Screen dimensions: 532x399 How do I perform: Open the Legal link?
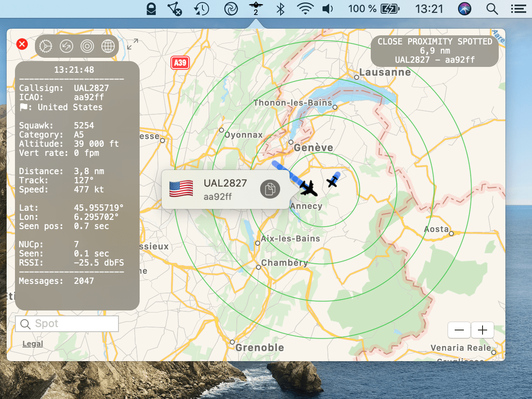(32, 344)
